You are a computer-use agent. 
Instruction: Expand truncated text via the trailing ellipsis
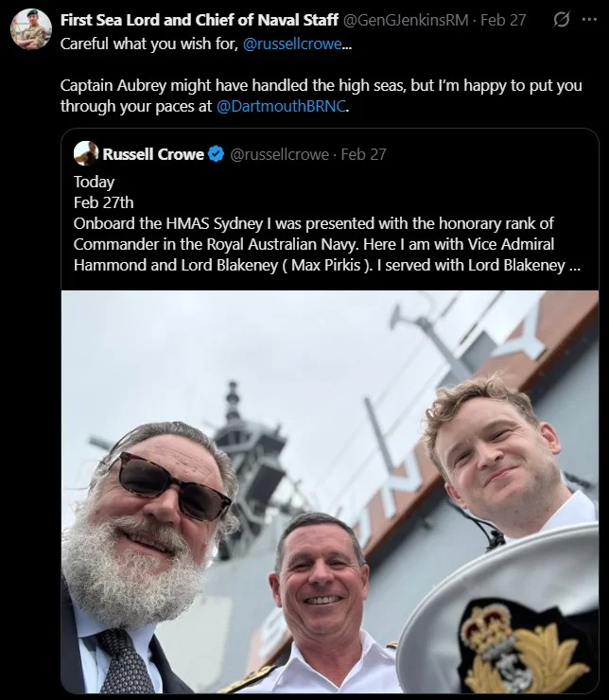click(573, 265)
